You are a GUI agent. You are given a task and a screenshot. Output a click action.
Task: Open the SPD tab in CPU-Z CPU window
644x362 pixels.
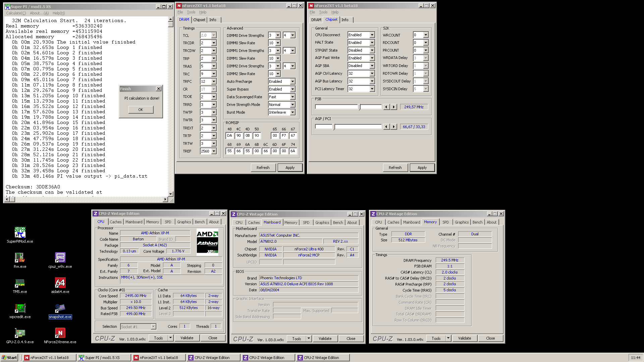click(x=168, y=222)
